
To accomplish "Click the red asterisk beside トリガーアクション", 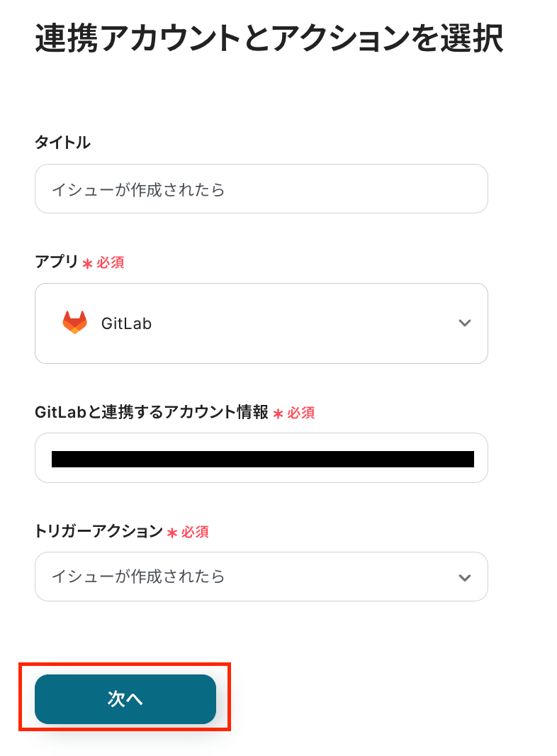I will [172, 533].
